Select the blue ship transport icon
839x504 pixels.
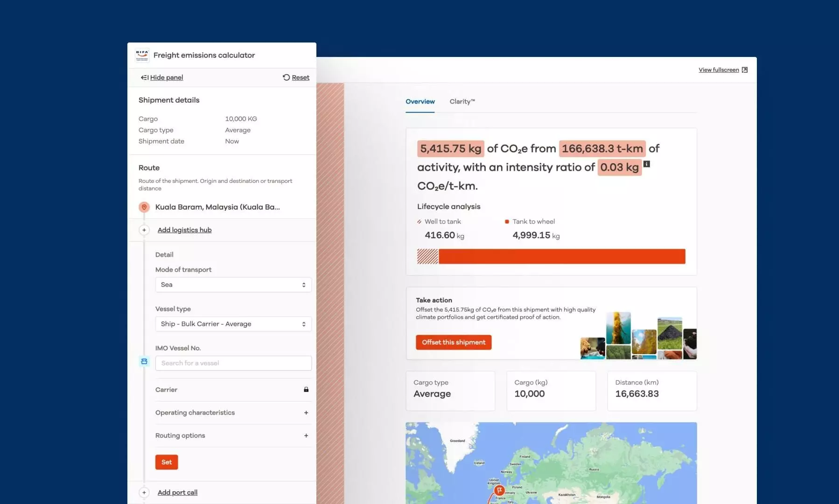(144, 361)
